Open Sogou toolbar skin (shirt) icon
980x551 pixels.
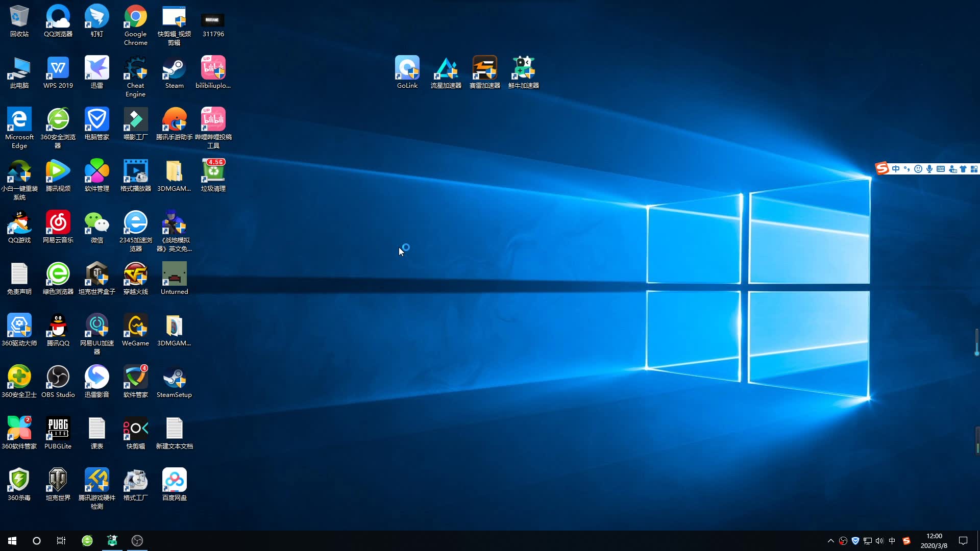963,169
